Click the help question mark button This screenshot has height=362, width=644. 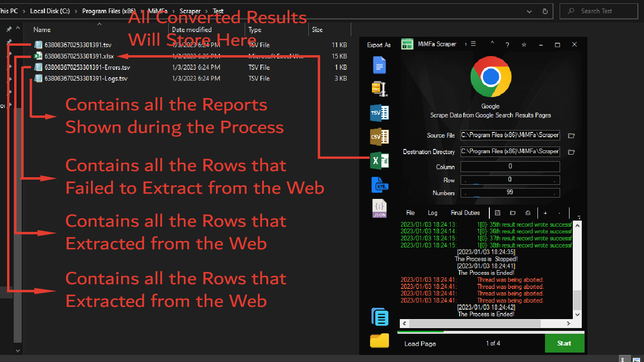click(507, 45)
